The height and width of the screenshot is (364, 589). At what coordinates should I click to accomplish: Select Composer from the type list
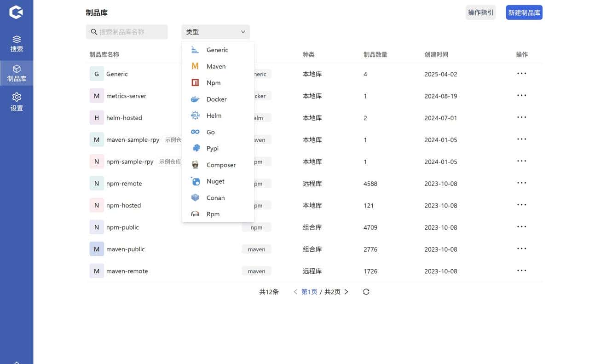click(221, 165)
